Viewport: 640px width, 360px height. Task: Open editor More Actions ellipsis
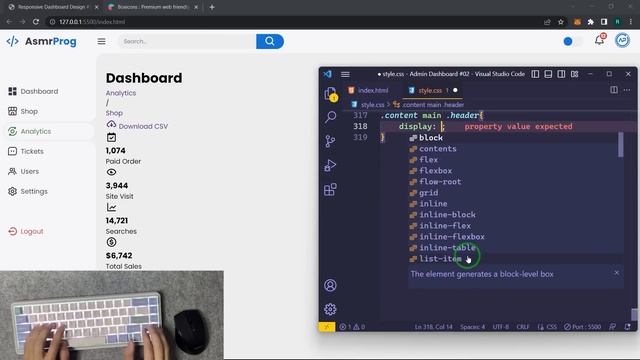pyautogui.click(x=627, y=90)
